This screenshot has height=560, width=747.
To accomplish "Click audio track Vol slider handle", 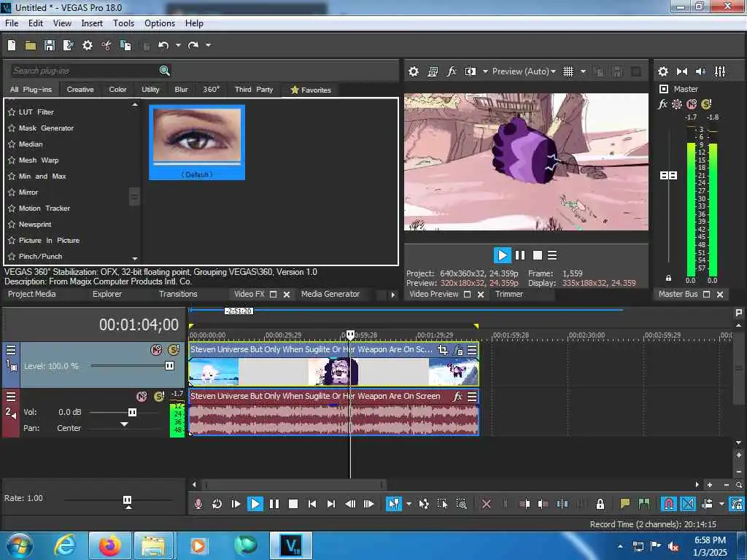I will point(133,413).
